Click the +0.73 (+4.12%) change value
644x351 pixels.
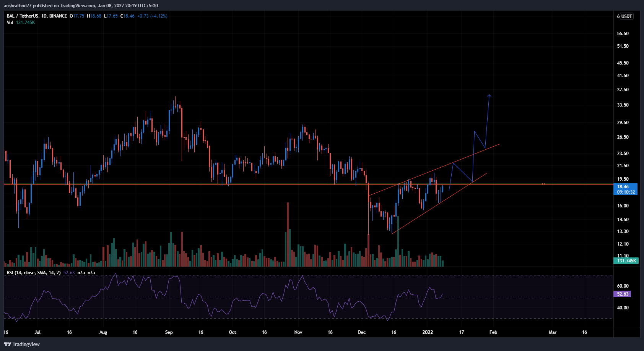(x=152, y=16)
